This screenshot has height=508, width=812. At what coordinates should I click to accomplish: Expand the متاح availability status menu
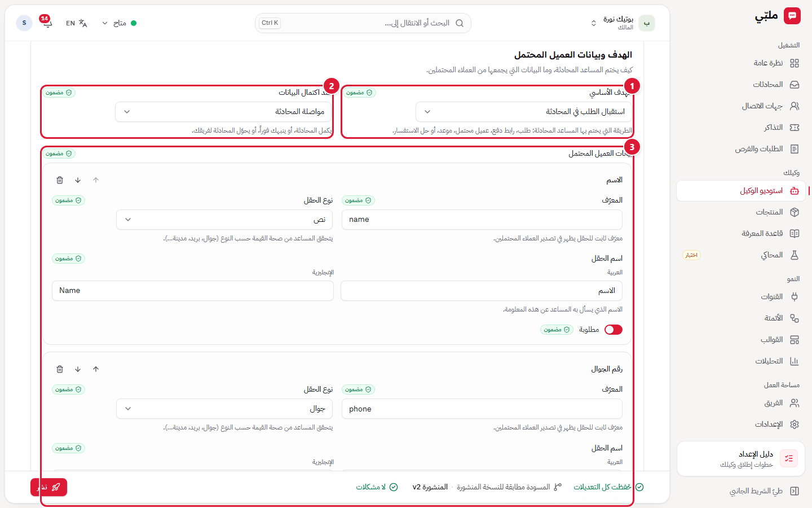(x=118, y=23)
